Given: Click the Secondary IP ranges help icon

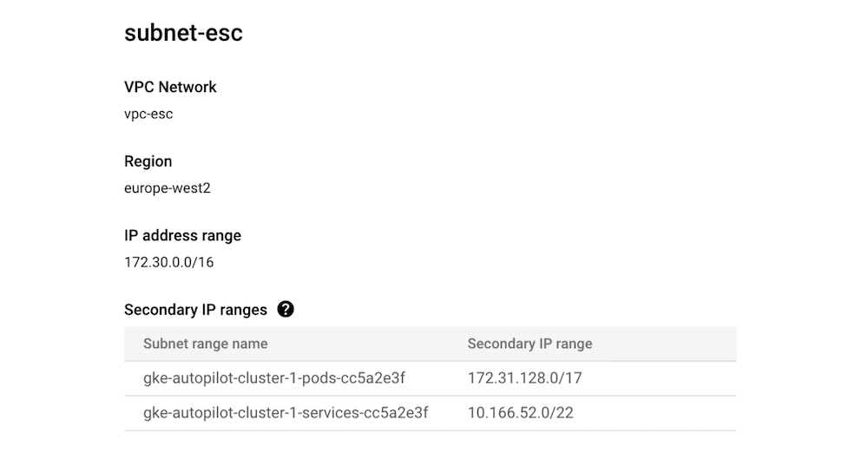Looking at the screenshot, I should [x=286, y=310].
